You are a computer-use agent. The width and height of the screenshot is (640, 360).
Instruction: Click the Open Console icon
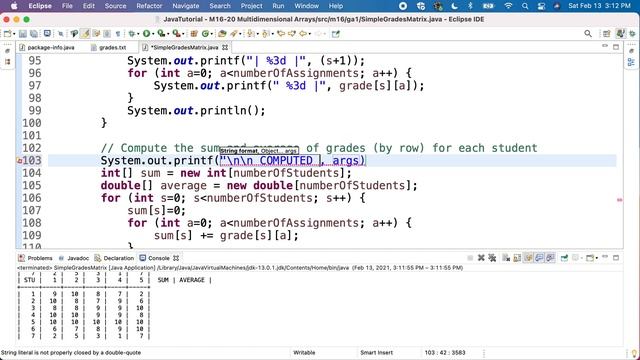click(590, 258)
